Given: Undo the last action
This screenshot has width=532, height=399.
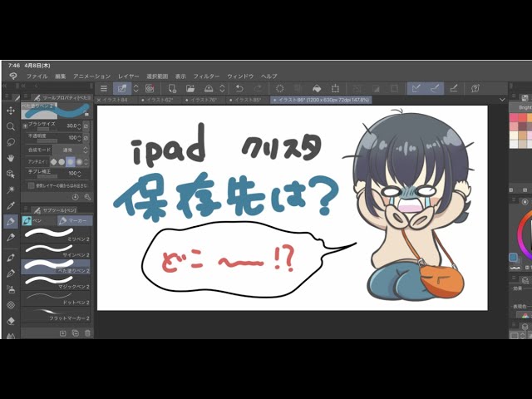Looking at the screenshot, I should coord(239,89).
